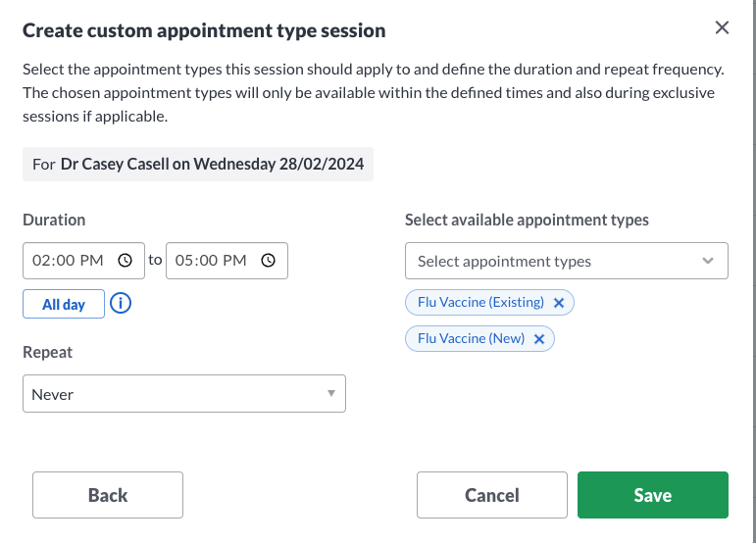The image size is (756, 543).
Task: Remove the Flu Vaccine (New) tag
Action: pos(539,339)
